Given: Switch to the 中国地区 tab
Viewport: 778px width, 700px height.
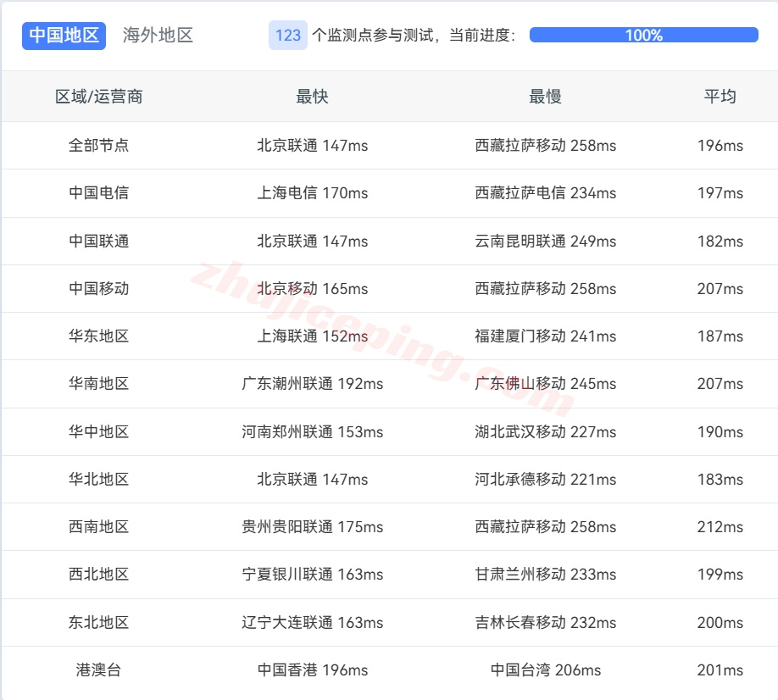Looking at the screenshot, I should click(x=64, y=36).
